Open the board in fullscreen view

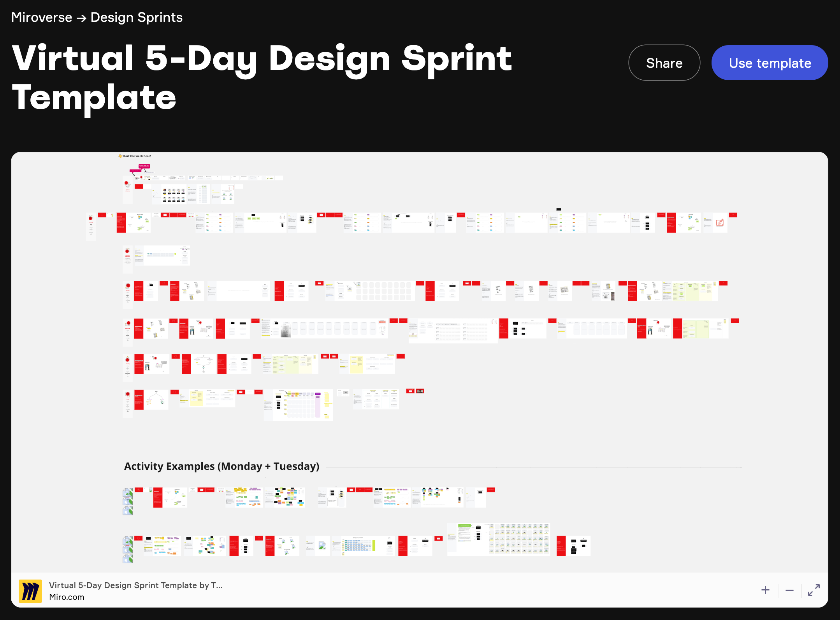click(x=814, y=590)
